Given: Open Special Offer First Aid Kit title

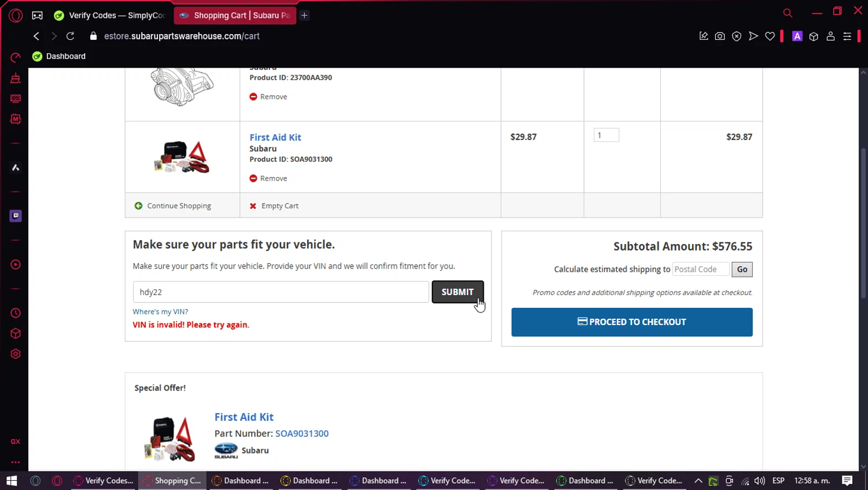Looking at the screenshot, I should pos(244,417).
